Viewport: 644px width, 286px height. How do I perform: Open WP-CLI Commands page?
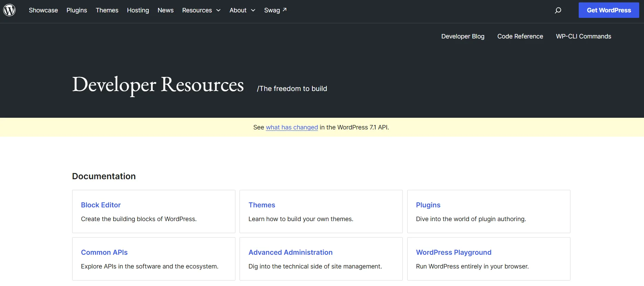click(x=584, y=36)
